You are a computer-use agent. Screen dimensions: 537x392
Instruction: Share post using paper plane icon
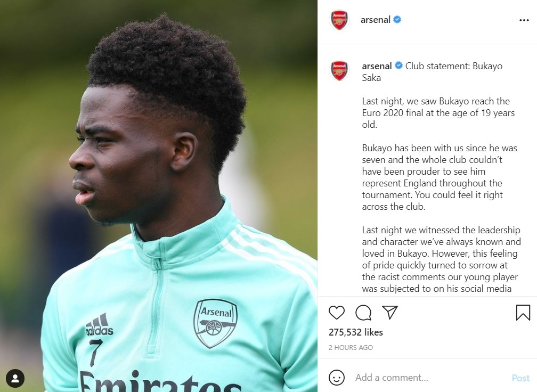[390, 312]
